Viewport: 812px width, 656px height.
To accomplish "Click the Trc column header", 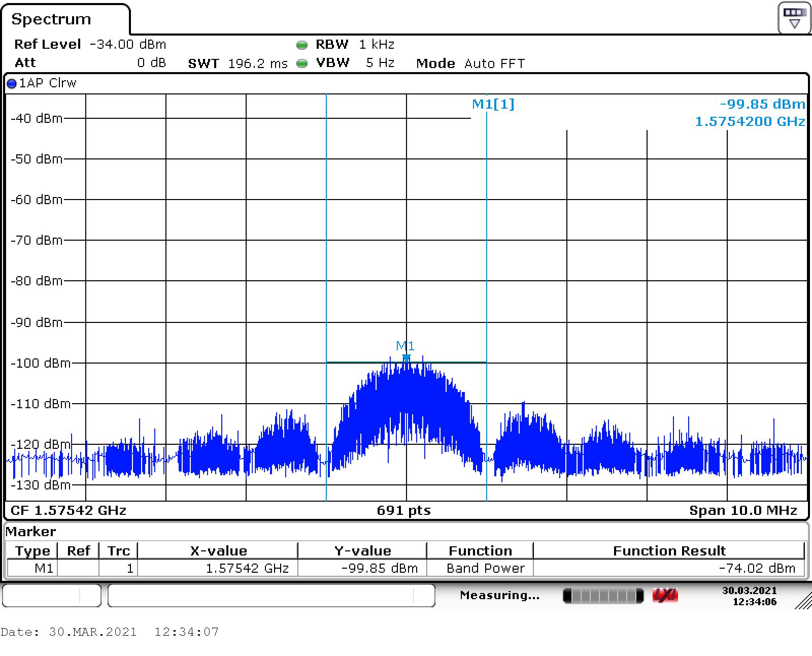I will 119,551.
